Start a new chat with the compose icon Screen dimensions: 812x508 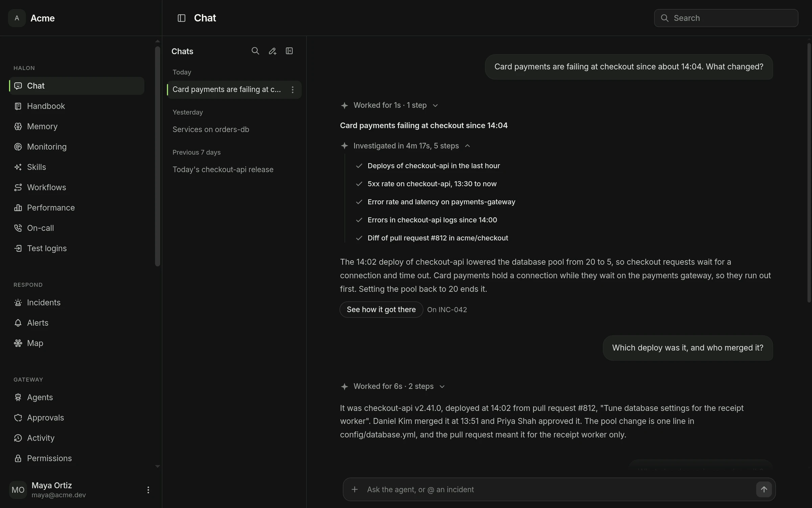pos(272,51)
